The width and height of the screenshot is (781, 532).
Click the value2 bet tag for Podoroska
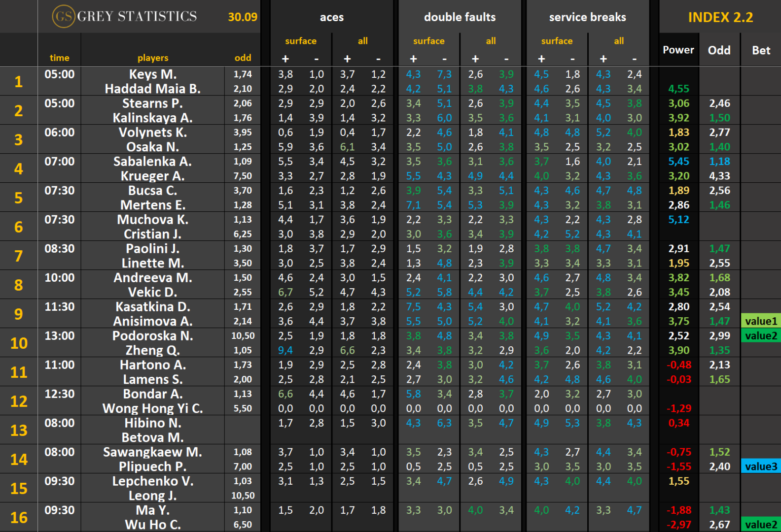(x=761, y=336)
